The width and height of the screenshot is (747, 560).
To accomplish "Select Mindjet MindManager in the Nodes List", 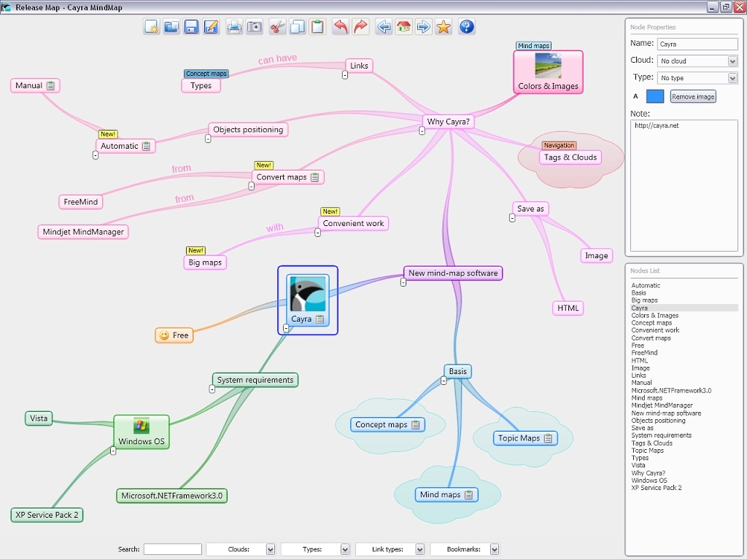I will (x=662, y=405).
